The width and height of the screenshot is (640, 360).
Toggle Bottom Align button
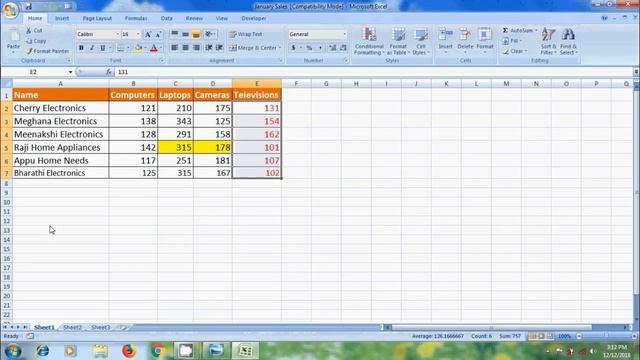pos(196,34)
